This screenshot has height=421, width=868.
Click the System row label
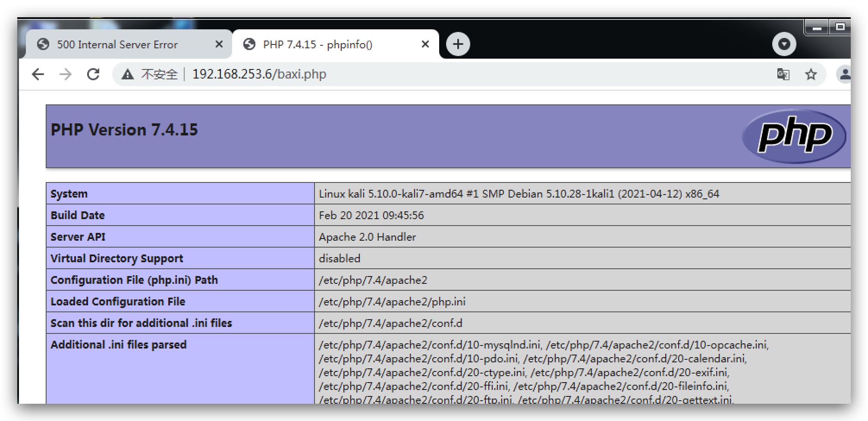[x=69, y=194]
